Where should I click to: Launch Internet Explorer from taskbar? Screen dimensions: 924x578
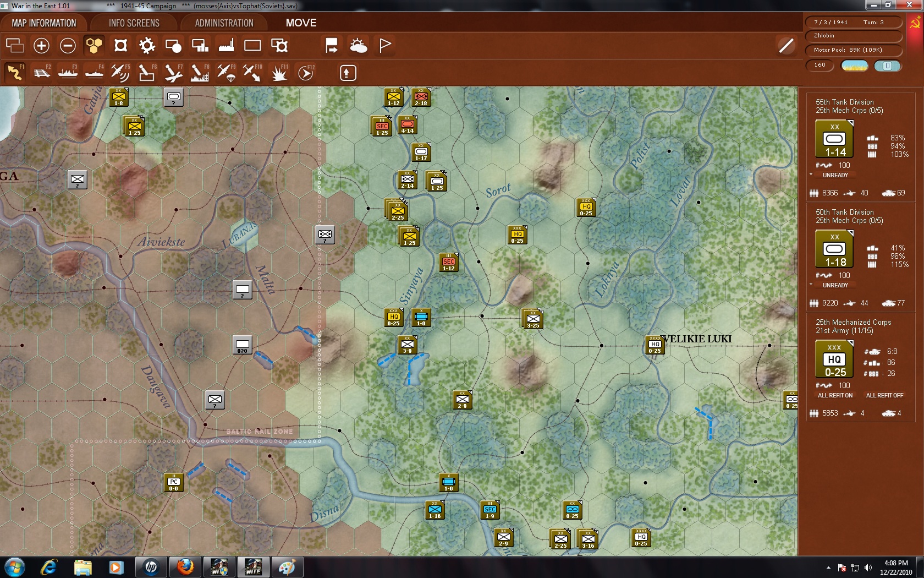49,567
